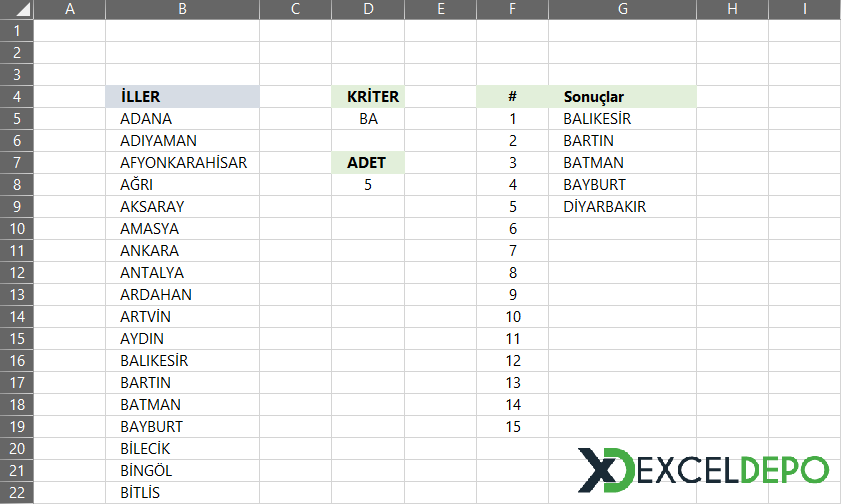
Task: Click the KRİTER header cell
Action: tap(368, 97)
